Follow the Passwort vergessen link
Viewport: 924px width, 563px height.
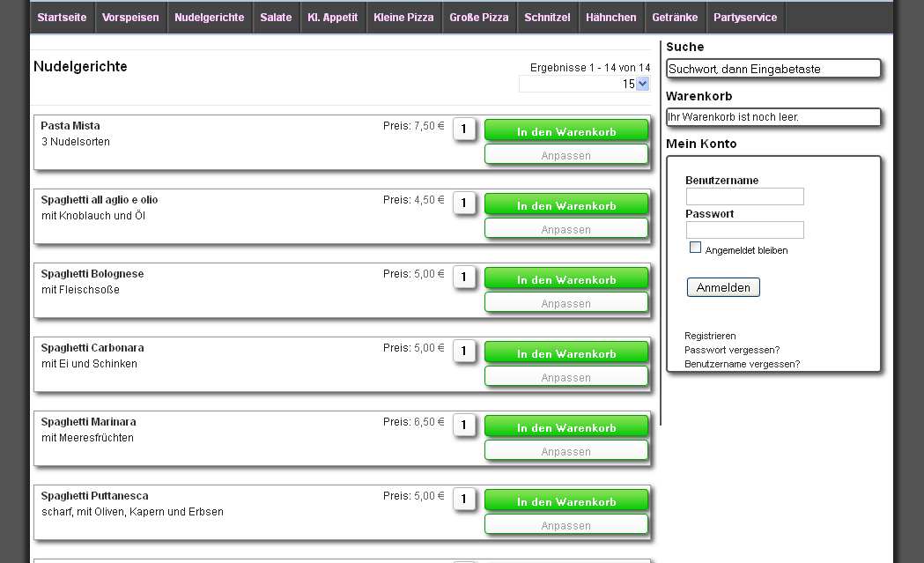tap(732, 350)
